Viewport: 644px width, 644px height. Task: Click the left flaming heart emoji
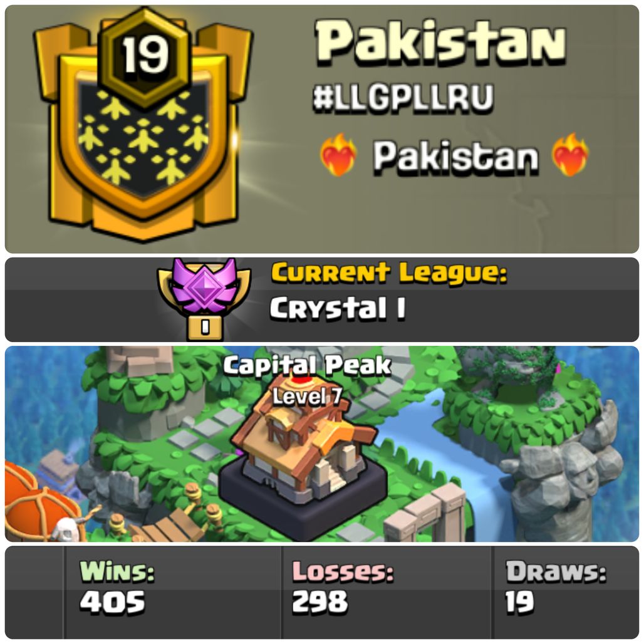[x=338, y=155]
